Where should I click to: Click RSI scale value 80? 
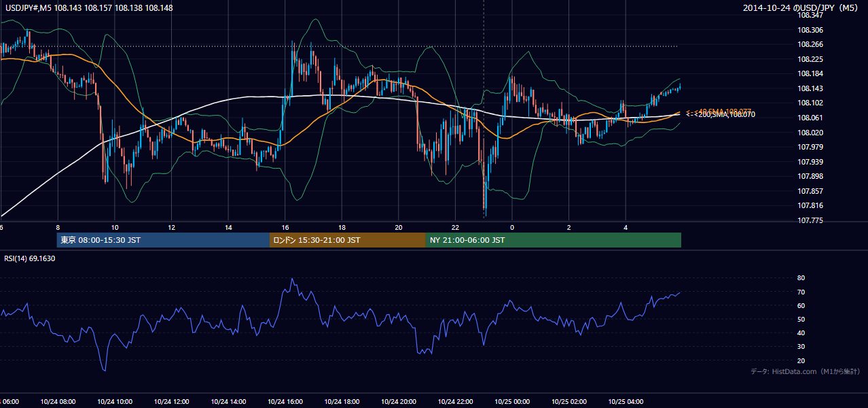[801, 278]
